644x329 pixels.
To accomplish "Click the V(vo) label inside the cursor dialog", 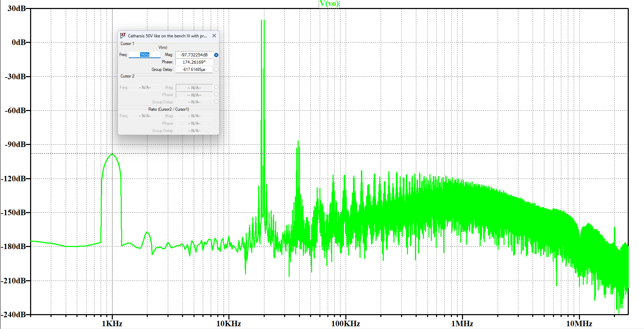I will [x=163, y=47].
